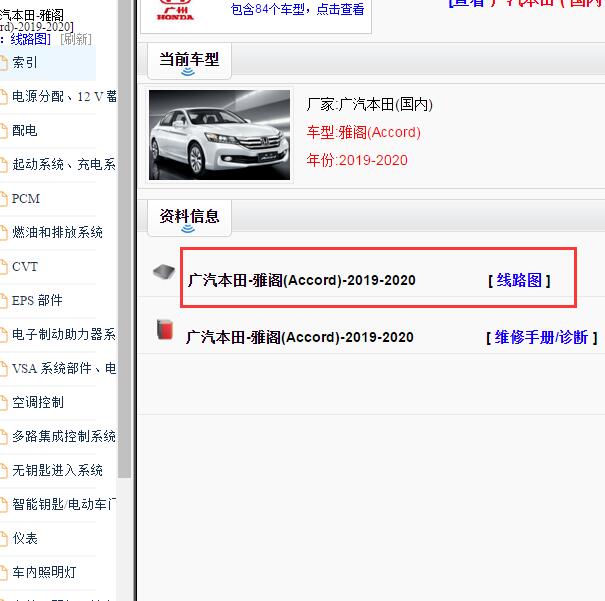Viewport: 605px width, 601px height.
Task: Open the EPS 部件 entry
Action: coord(37,300)
